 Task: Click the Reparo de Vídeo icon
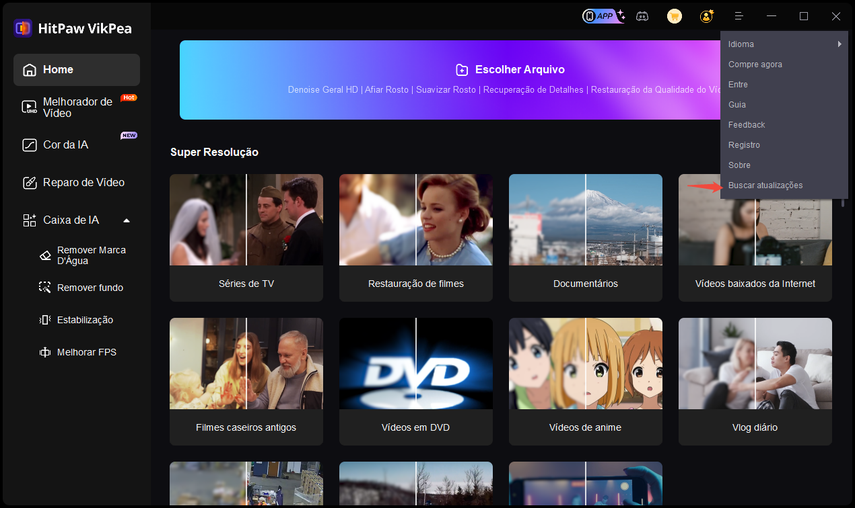coord(29,183)
